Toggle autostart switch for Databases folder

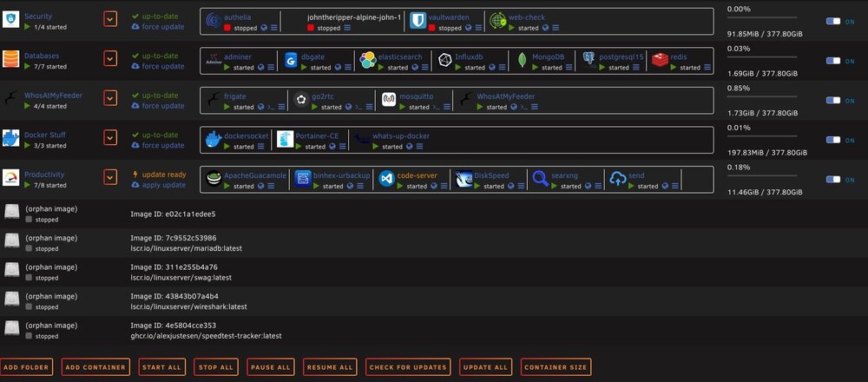833,61
